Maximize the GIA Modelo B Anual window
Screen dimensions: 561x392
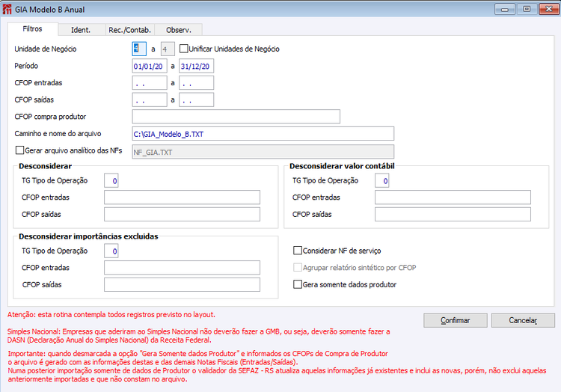point(527,9)
